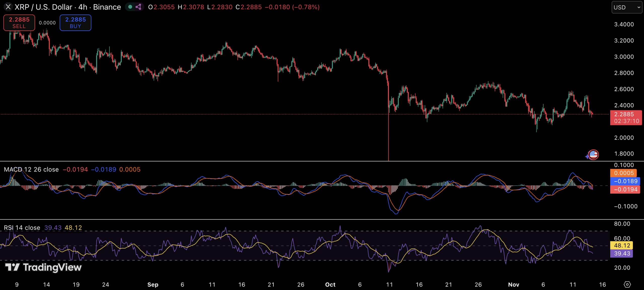Image resolution: width=644 pixels, height=290 pixels.
Task: Click the blue sparkle icon beside flag
Action: pos(587,157)
